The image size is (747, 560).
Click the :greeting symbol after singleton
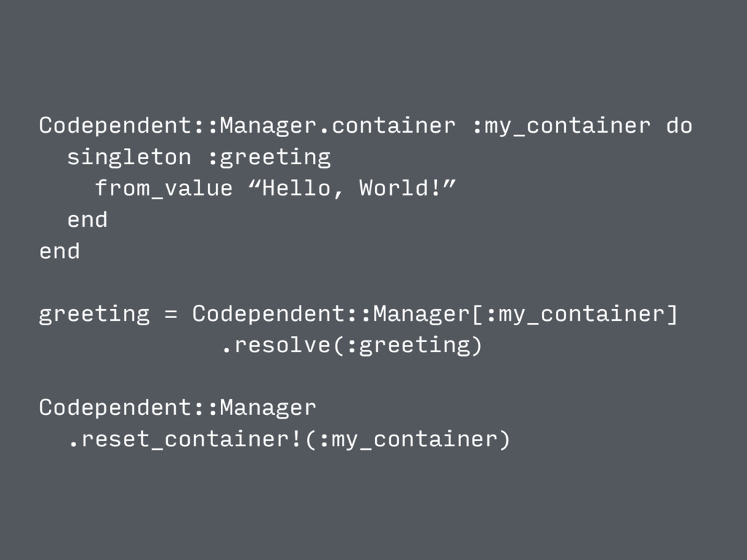pyautogui.click(x=269, y=158)
